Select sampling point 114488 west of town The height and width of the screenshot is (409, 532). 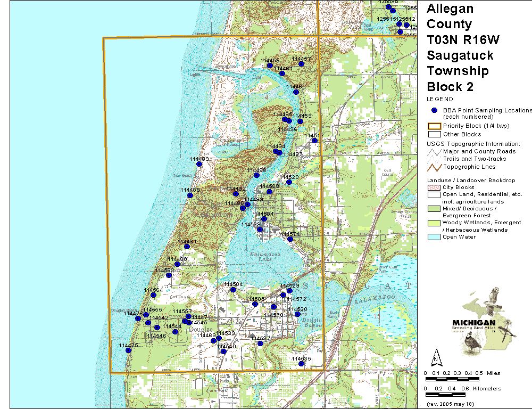pos(190,195)
